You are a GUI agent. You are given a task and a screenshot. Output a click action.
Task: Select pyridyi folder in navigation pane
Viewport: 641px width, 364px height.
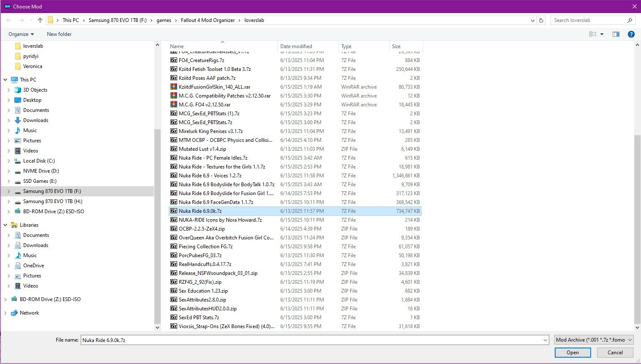[x=31, y=56]
